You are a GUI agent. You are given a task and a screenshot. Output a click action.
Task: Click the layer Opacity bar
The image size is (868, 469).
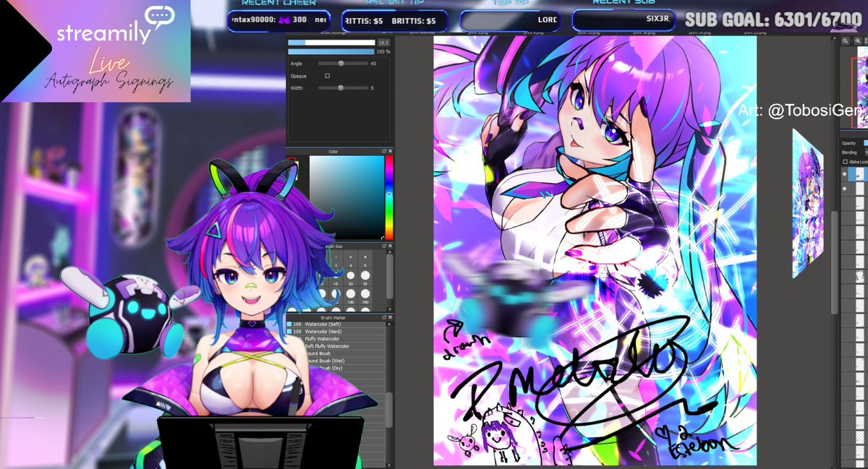pos(865,143)
